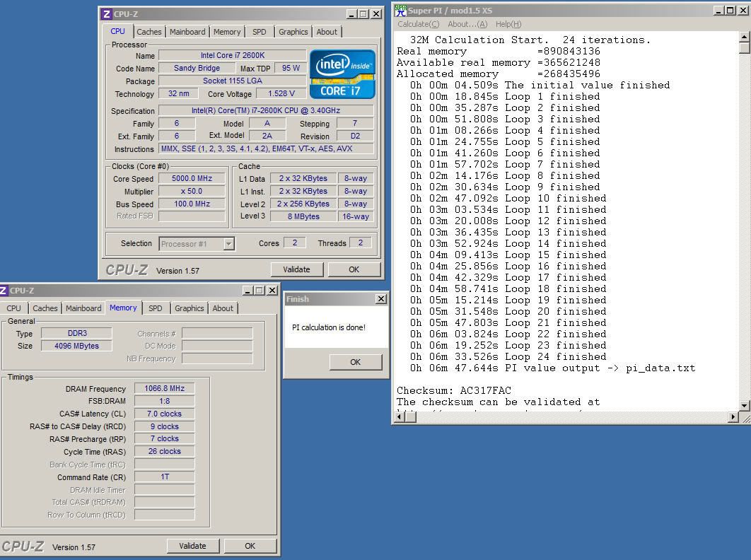Click Super PI horizontal scrollbar right arrow

coord(733,417)
